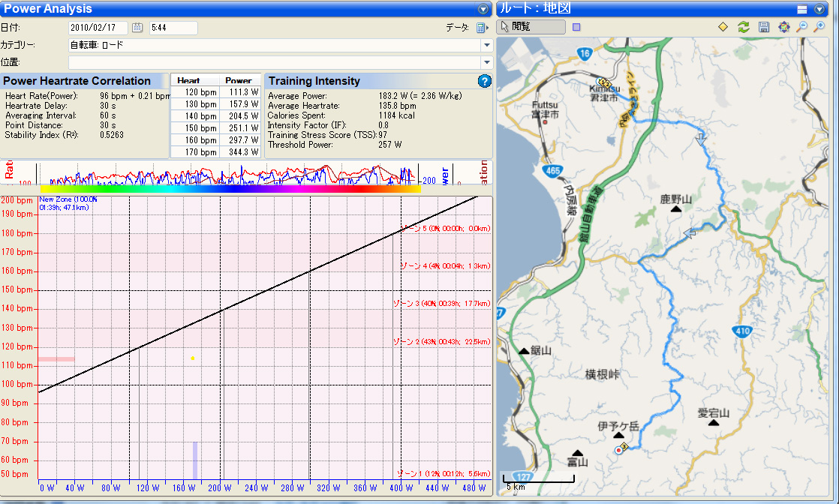This screenshot has width=839, height=504.
Task: Open the データ calculator menu icon
Action: [x=482, y=28]
